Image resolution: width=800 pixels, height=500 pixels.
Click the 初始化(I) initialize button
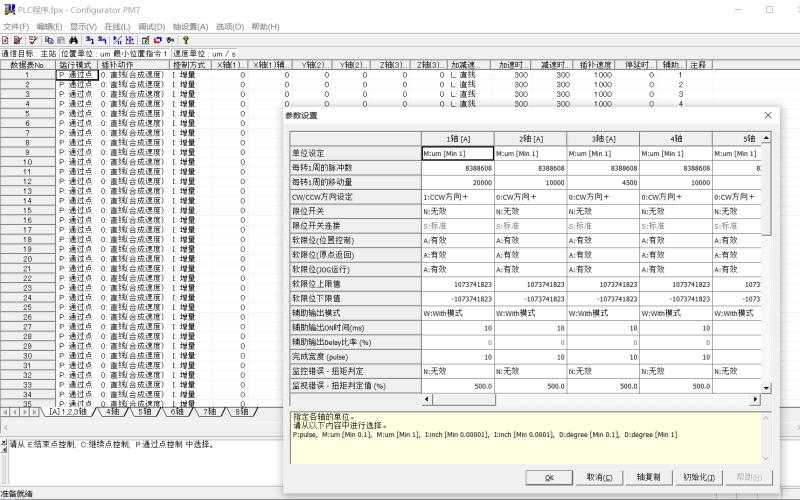(699, 478)
